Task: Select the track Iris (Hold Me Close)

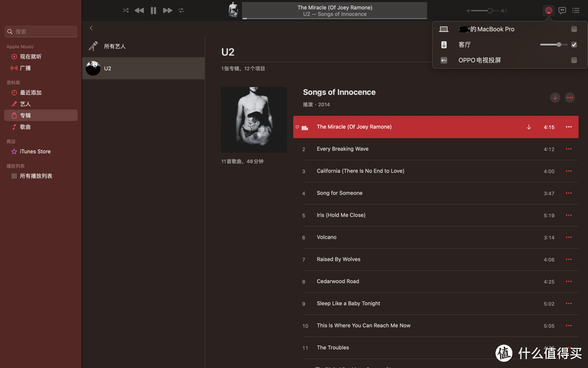Action: (436, 215)
